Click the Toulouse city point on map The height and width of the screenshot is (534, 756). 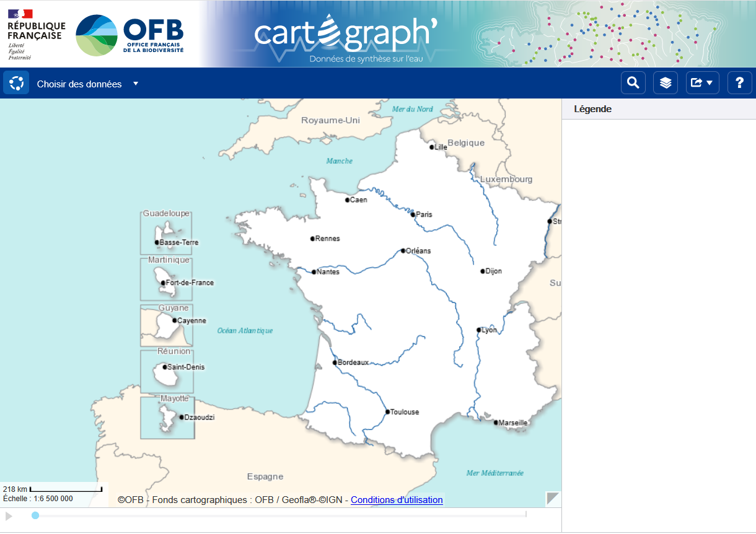pos(387,412)
